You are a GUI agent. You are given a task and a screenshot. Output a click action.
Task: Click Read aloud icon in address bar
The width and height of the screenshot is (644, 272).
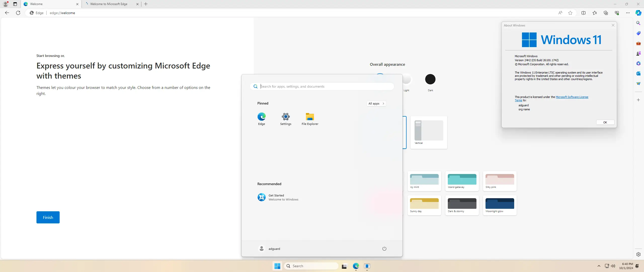tap(560, 13)
